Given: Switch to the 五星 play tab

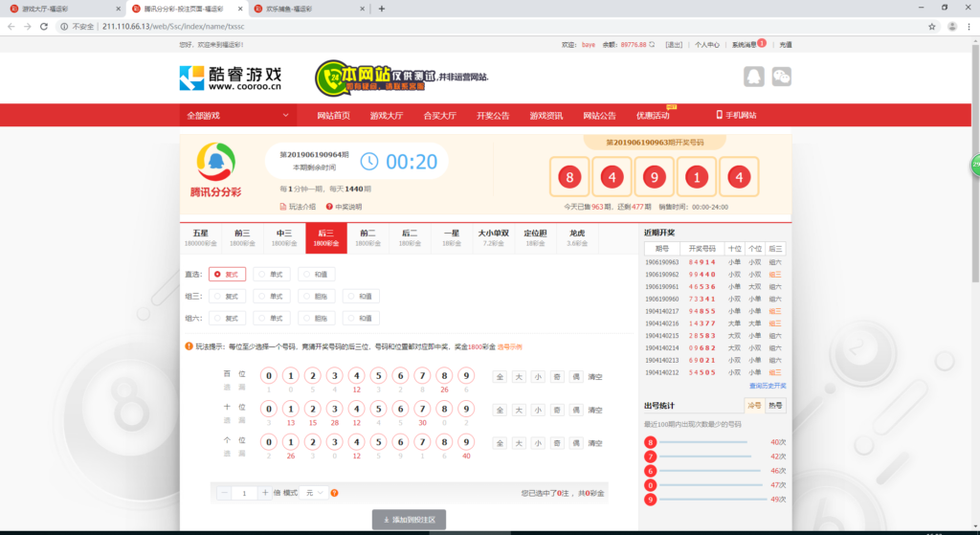Looking at the screenshot, I should click(200, 237).
